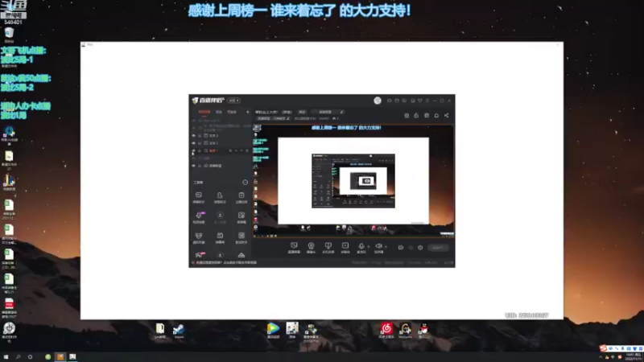This screenshot has width=644, height=362.
Task: Open the WeGame desktop shortcut
Action: [x=406, y=331]
